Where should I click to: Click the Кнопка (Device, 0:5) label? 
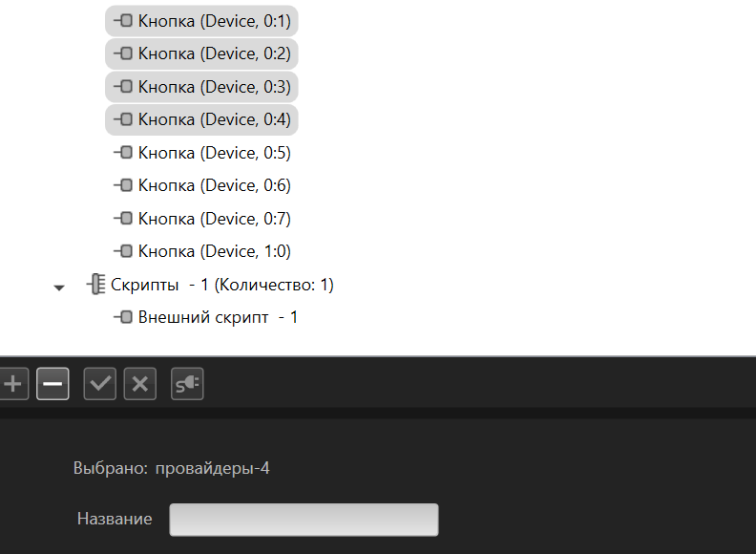pos(214,153)
